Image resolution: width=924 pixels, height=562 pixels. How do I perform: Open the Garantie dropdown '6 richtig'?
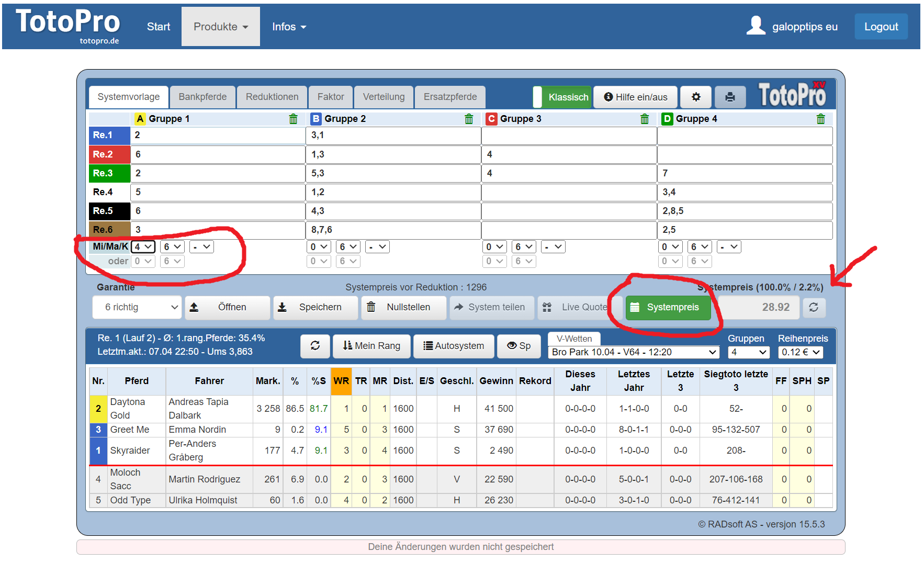pos(137,307)
